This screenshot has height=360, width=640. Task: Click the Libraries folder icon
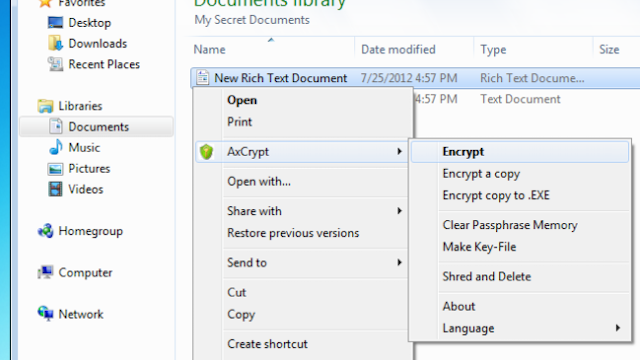45,106
